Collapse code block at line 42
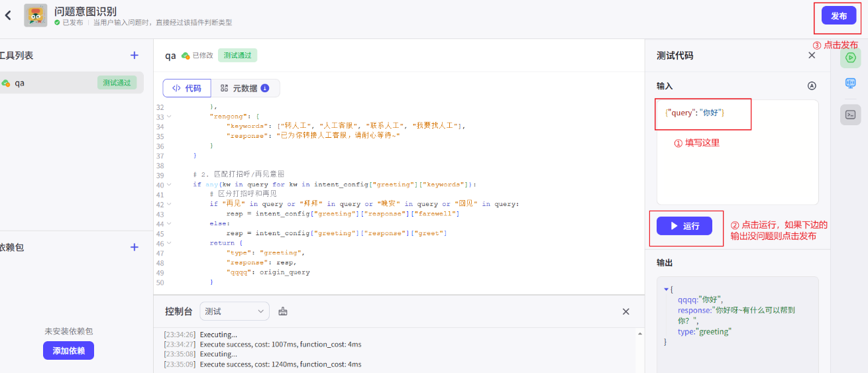Screen dimensions: 868x373 [168, 204]
